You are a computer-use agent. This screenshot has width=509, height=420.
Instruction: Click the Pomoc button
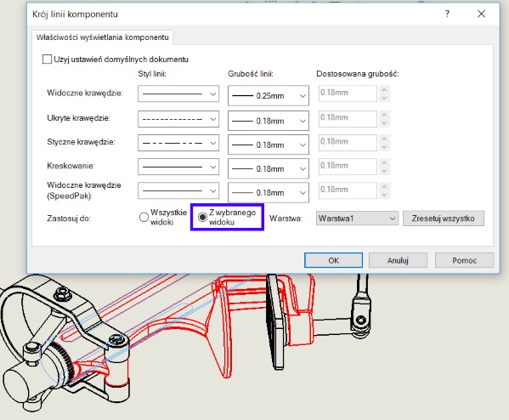pos(464,260)
